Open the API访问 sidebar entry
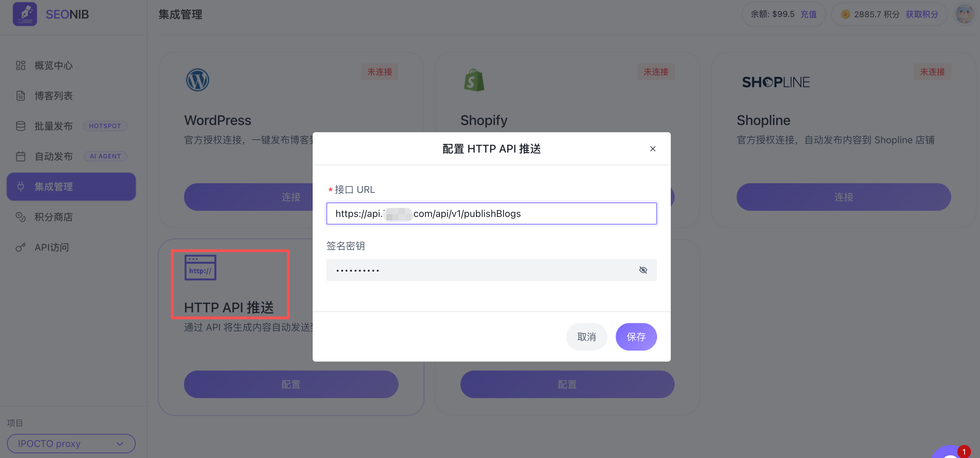Viewport: 980px width, 458px height. pyautogui.click(x=52, y=247)
